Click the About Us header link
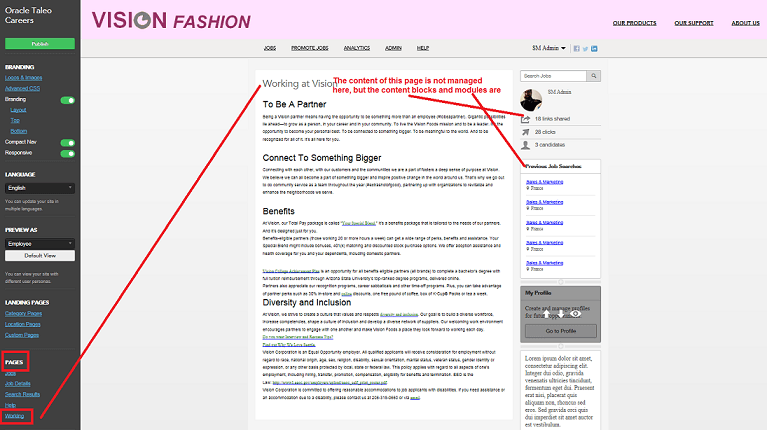Viewport: 767px width, 430px height. point(745,23)
